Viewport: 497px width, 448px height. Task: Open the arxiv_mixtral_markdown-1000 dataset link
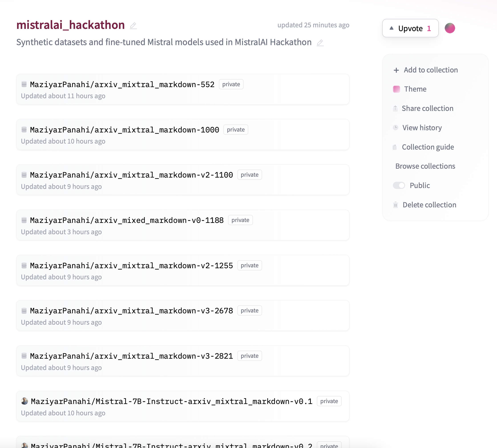(x=124, y=130)
